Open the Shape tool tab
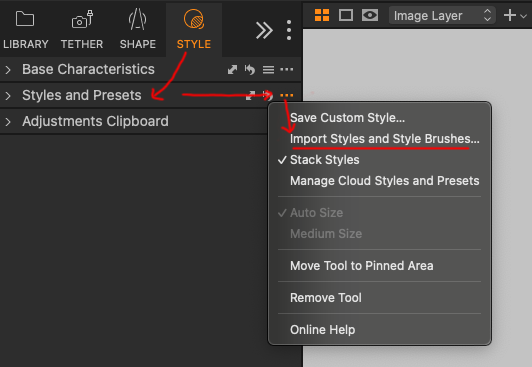This screenshot has height=367, width=532. pos(138,30)
